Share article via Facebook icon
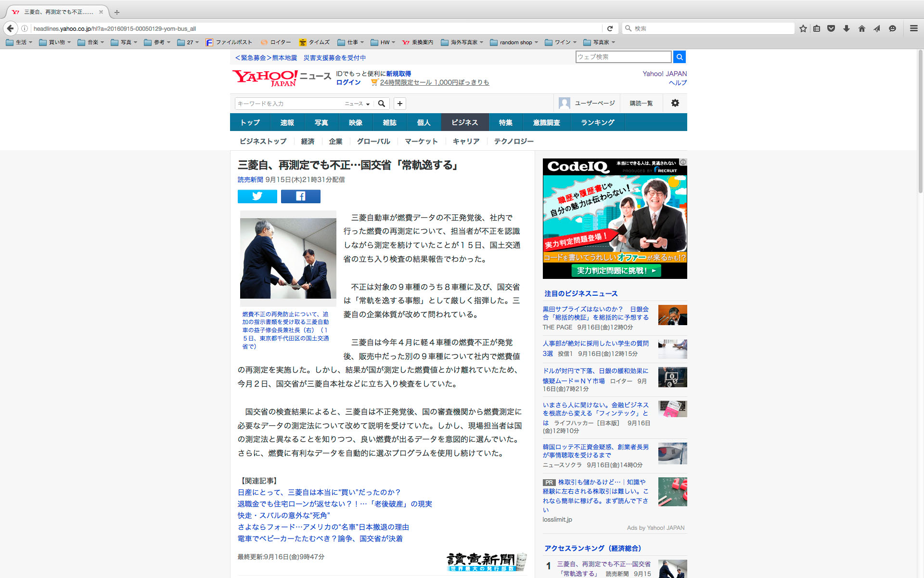 click(300, 196)
